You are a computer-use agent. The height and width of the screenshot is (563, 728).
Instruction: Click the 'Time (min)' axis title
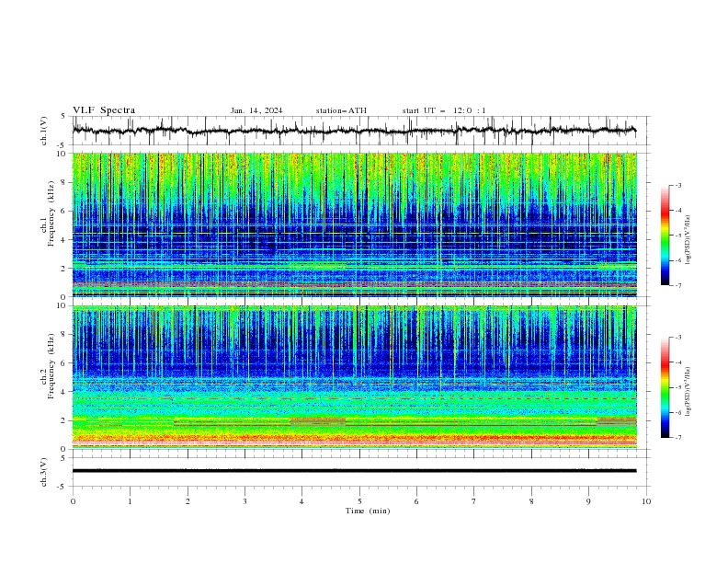tap(368, 511)
